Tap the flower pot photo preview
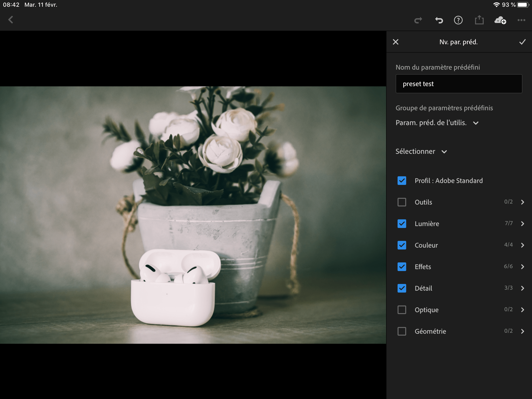Viewport: 532px width, 399px height. point(193,215)
